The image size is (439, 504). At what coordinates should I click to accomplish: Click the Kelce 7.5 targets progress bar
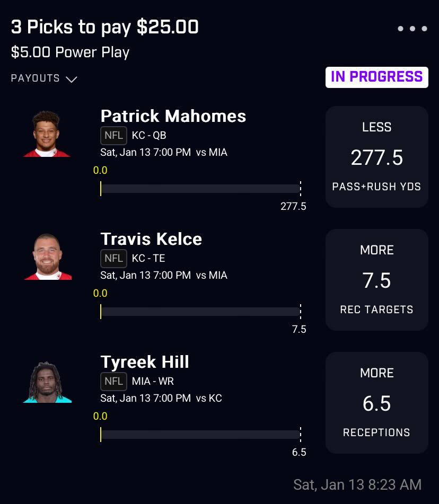pyautogui.click(x=201, y=312)
